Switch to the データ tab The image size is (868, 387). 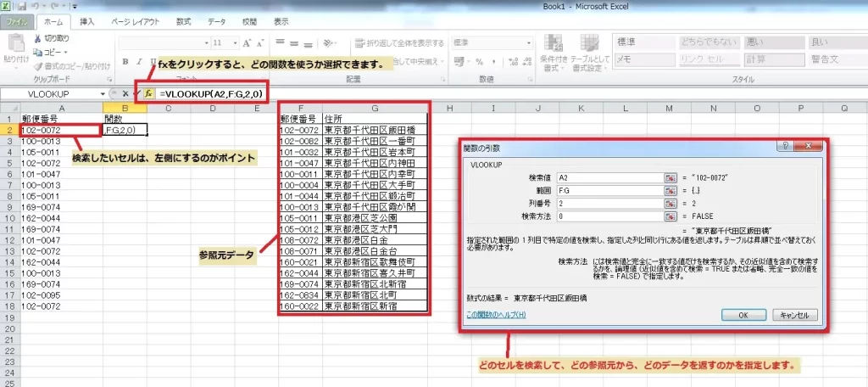pos(216,22)
